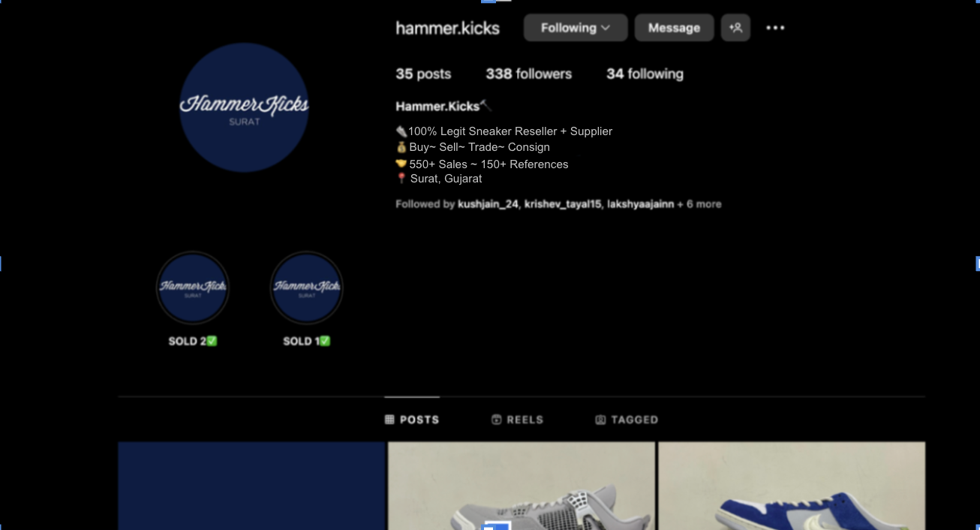Open the three-dot options menu

pyautogui.click(x=775, y=28)
